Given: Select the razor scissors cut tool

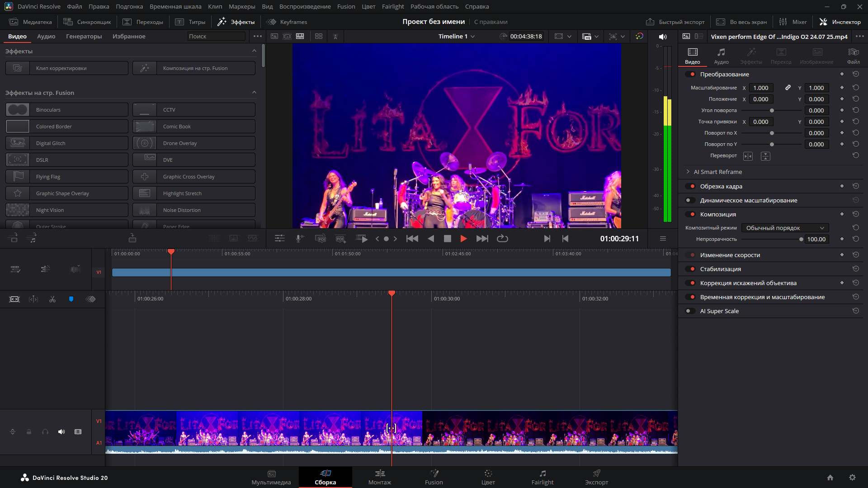Looking at the screenshot, I should click(x=52, y=299).
